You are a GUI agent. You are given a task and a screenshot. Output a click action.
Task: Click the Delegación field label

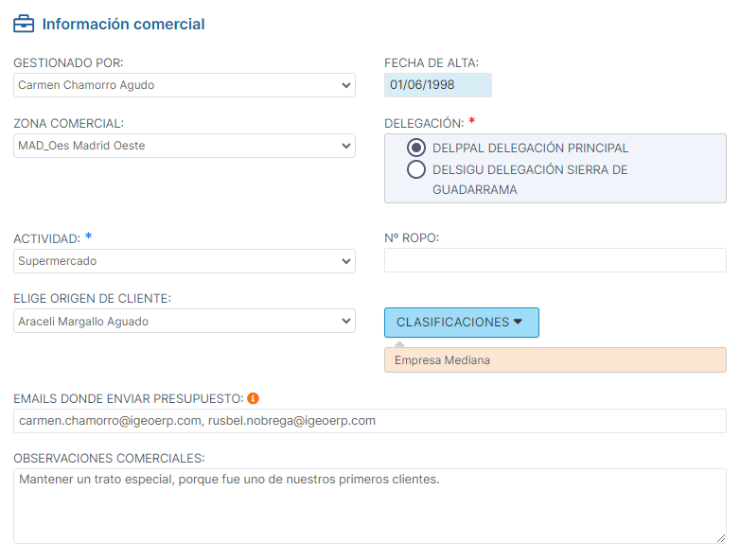tap(423, 123)
